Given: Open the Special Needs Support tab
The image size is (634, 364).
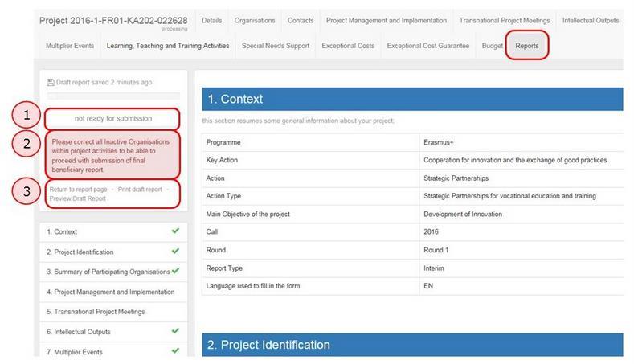Looking at the screenshot, I should [276, 46].
